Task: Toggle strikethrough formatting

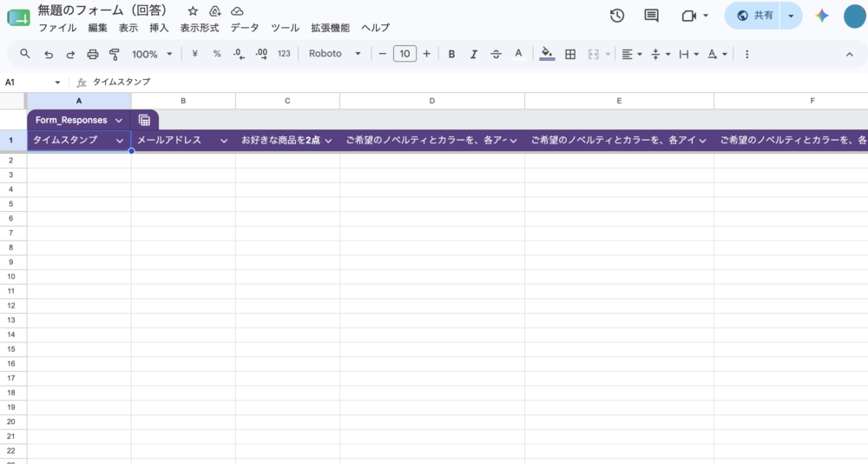Action: coord(496,54)
